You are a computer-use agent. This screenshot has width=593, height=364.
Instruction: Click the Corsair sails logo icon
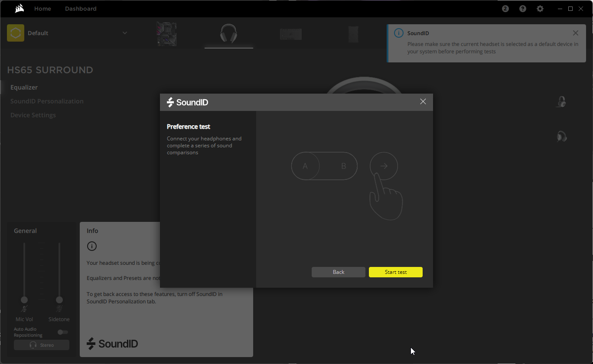tap(19, 9)
